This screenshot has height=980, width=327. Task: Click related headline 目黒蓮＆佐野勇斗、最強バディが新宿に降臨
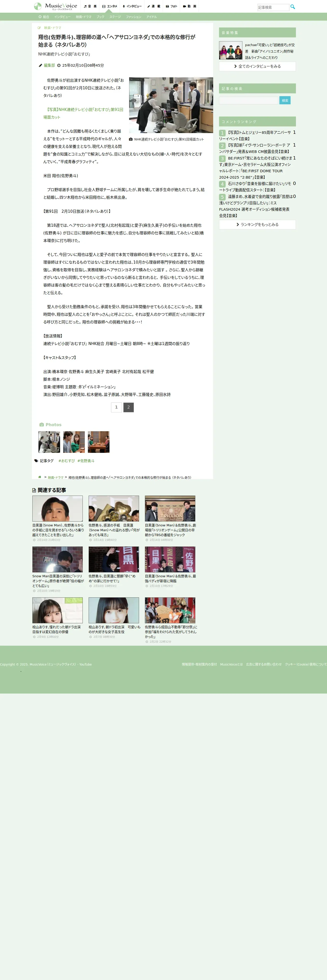pyautogui.click(x=171, y=579)
